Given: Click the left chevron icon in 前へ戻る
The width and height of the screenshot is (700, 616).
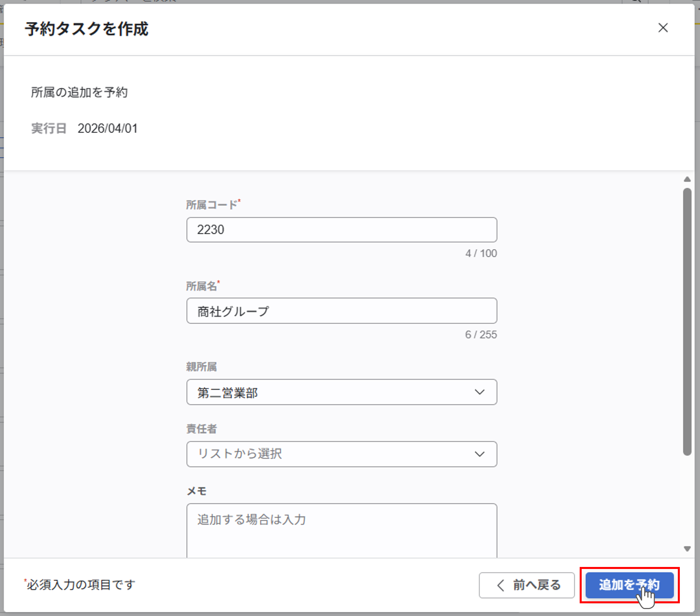Looking at the screenshot, I should point(500,585).
